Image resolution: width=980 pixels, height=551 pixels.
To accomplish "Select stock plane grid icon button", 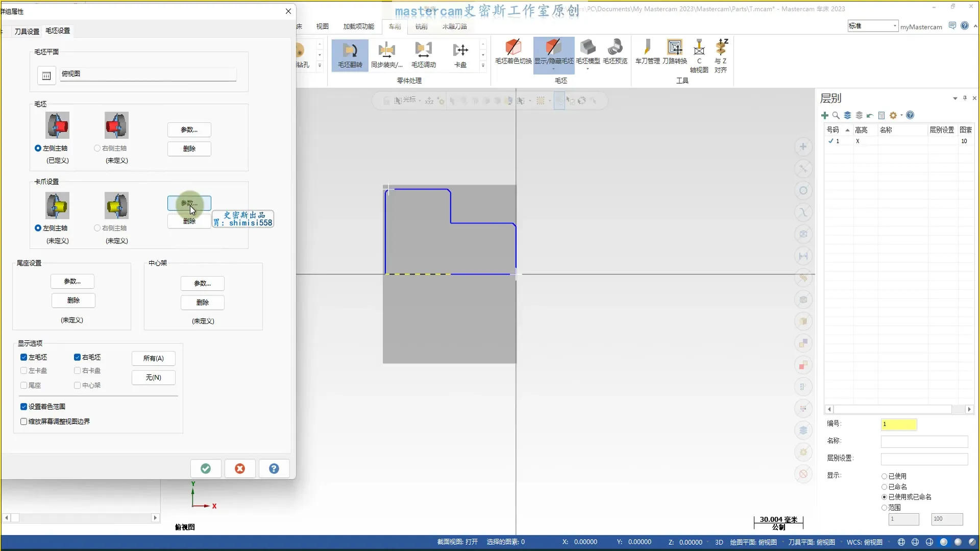I will (46, 76).
